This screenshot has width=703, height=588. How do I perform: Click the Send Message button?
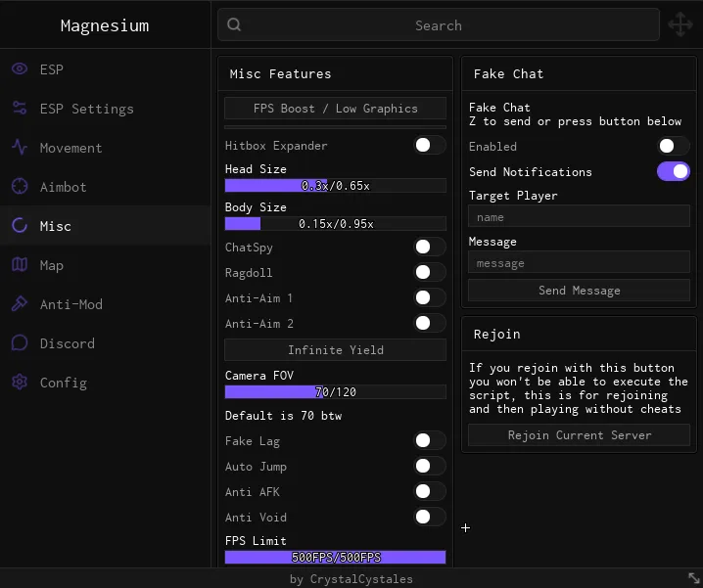[580, 291]
